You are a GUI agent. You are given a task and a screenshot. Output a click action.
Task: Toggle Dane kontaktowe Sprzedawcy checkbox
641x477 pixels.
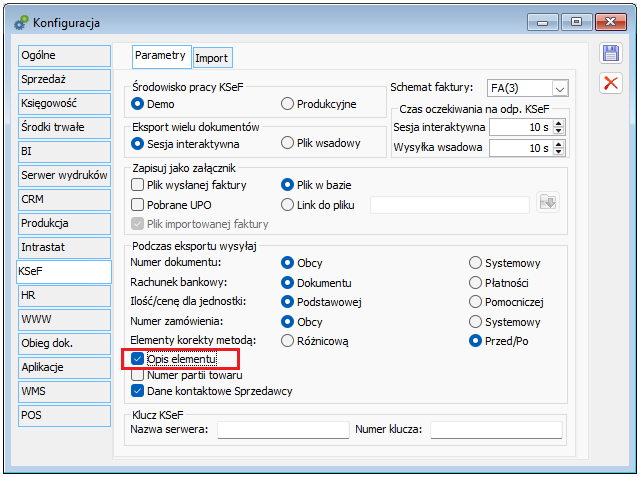tap(137, 391)
